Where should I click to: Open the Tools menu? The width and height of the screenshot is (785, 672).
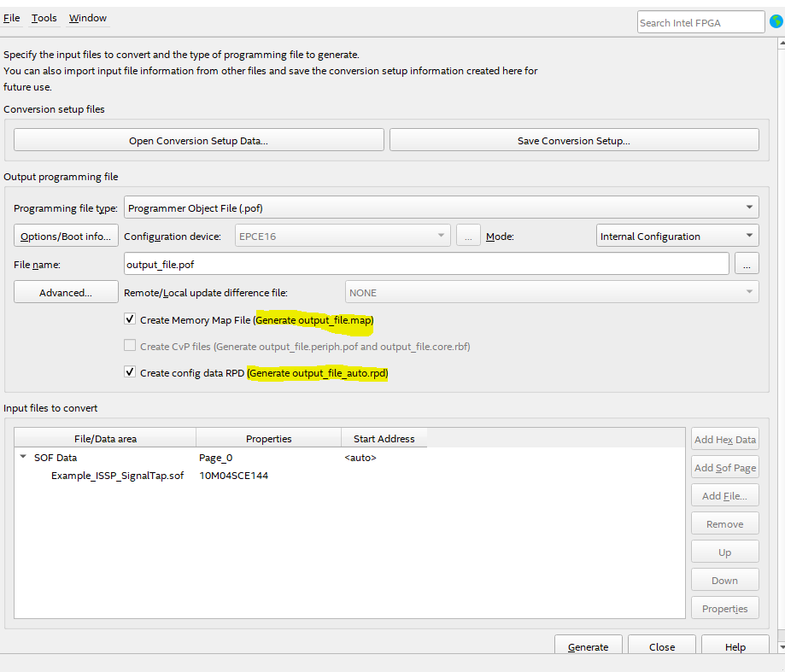click(44, 18)
